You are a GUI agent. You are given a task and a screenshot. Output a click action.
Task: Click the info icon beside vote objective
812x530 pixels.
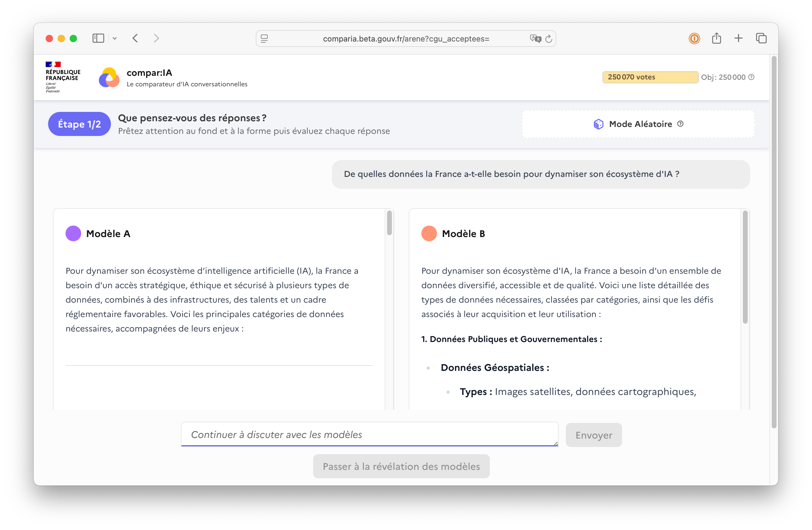coord(751,77)
